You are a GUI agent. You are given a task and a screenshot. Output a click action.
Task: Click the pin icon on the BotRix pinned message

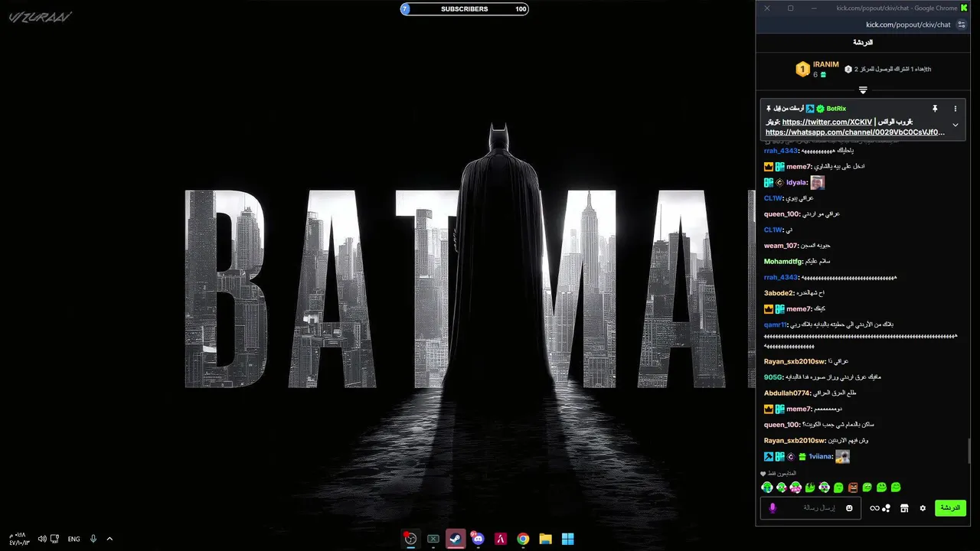(935, 109)
